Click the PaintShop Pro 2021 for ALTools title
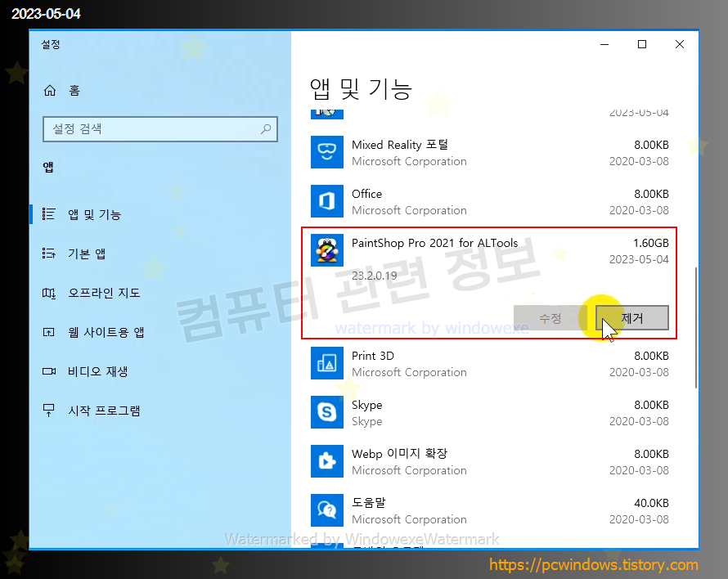The height and width of the screenshot is (579, 728). (x=434, y=243)
